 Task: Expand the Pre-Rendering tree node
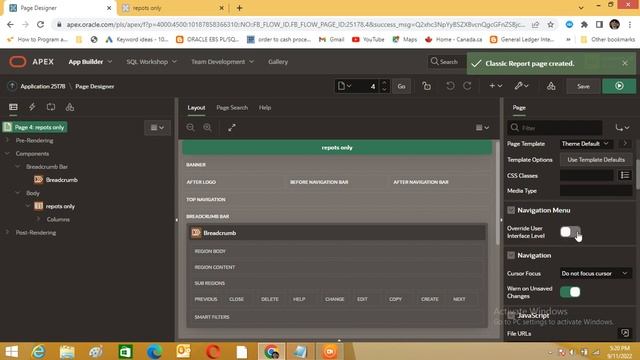coord(7,140)
